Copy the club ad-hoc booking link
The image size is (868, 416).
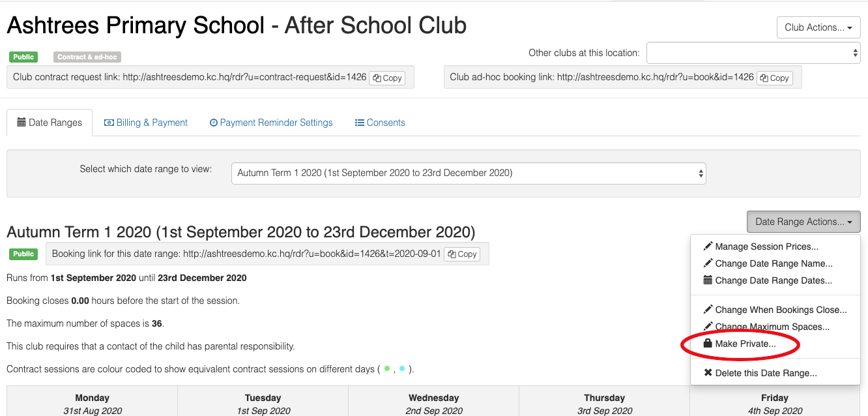(775, 78)
